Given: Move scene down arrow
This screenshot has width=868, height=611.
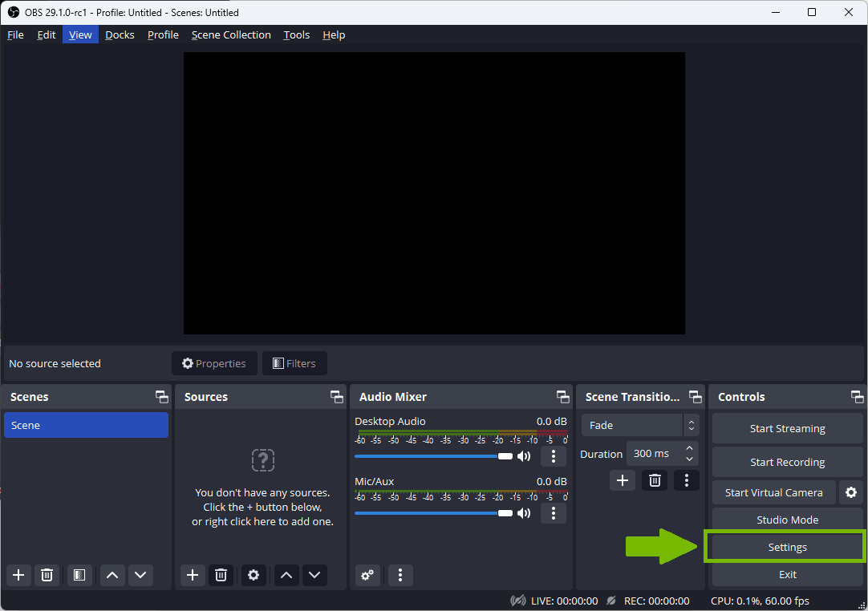Looking at the screenshot, I should 140,575.
